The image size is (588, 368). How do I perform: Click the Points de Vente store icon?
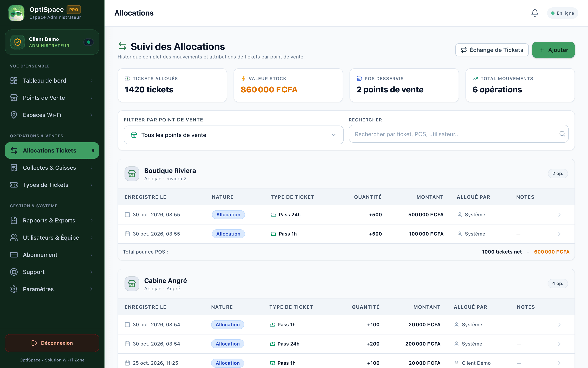(14, 98)
